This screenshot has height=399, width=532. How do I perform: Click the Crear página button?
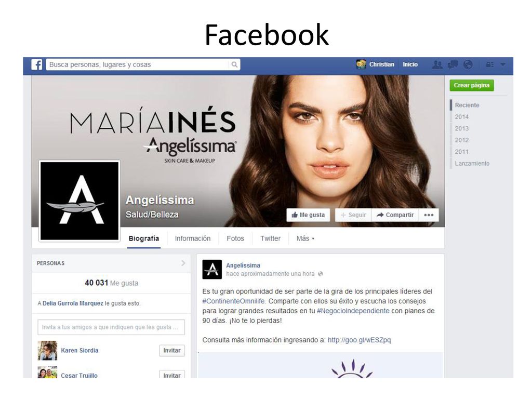(472, 85)
